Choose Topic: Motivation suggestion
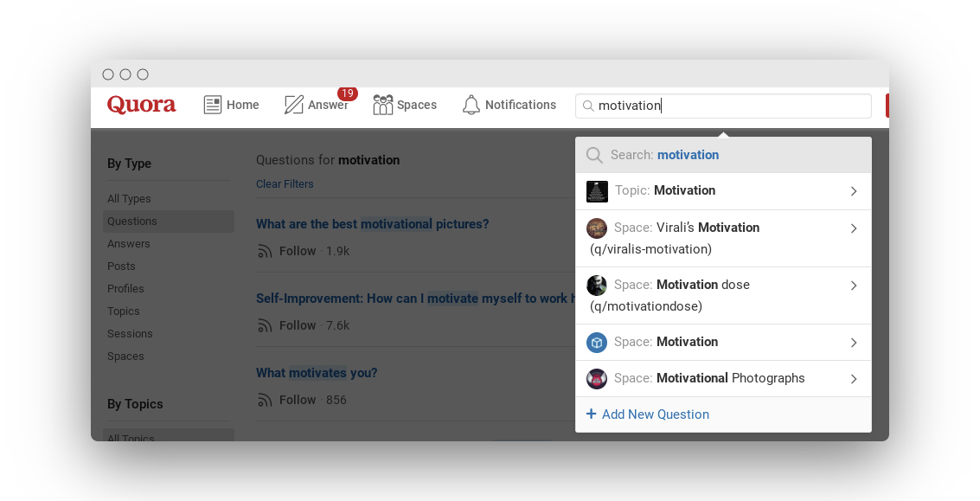The height and width of the screenshot is (501, 980). point(723,191)
